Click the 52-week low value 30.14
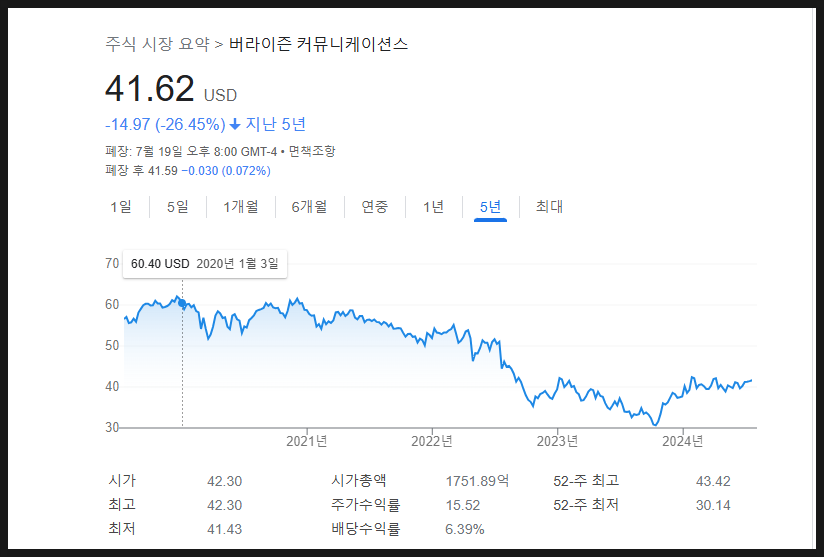Viewport: 824px width, 557px height. [x=713, y=506]
